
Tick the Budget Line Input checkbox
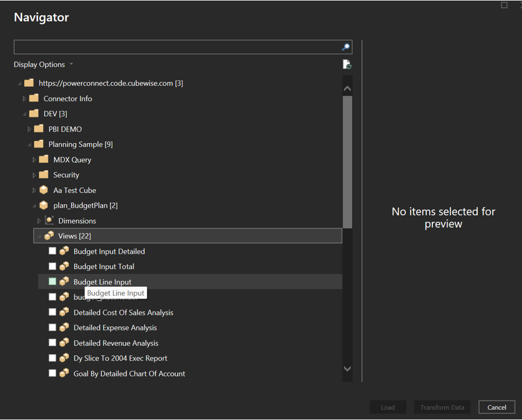tap(52, 282)
